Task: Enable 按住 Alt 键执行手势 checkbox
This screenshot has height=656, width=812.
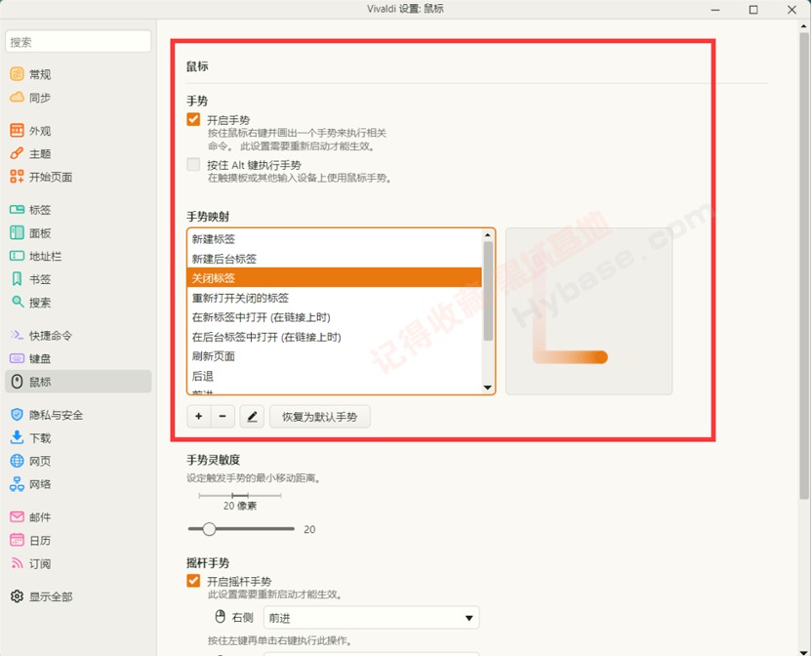Action: click(193, 164)
